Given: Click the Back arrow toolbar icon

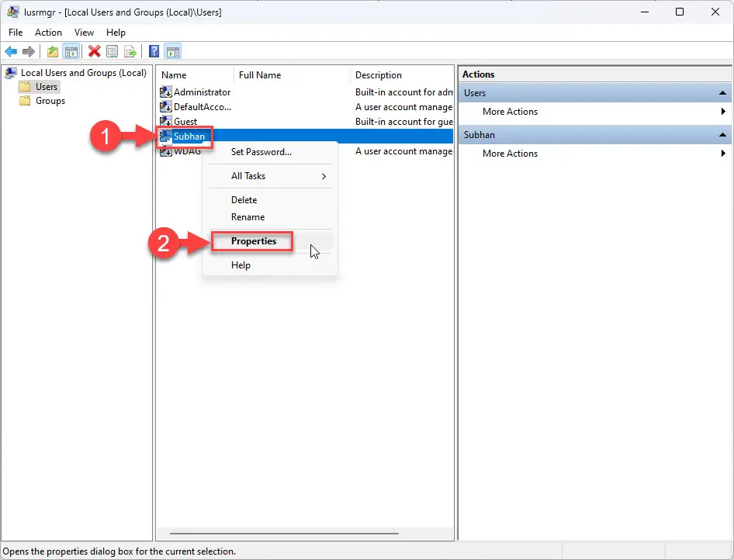Looking at the screenshot, I should [x=11, y=51].
